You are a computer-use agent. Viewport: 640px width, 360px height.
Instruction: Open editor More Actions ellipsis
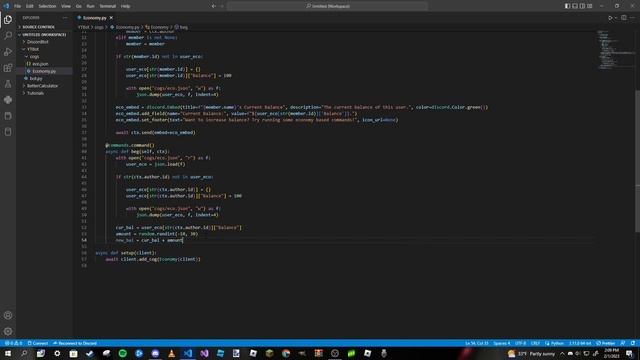point(633,18)
